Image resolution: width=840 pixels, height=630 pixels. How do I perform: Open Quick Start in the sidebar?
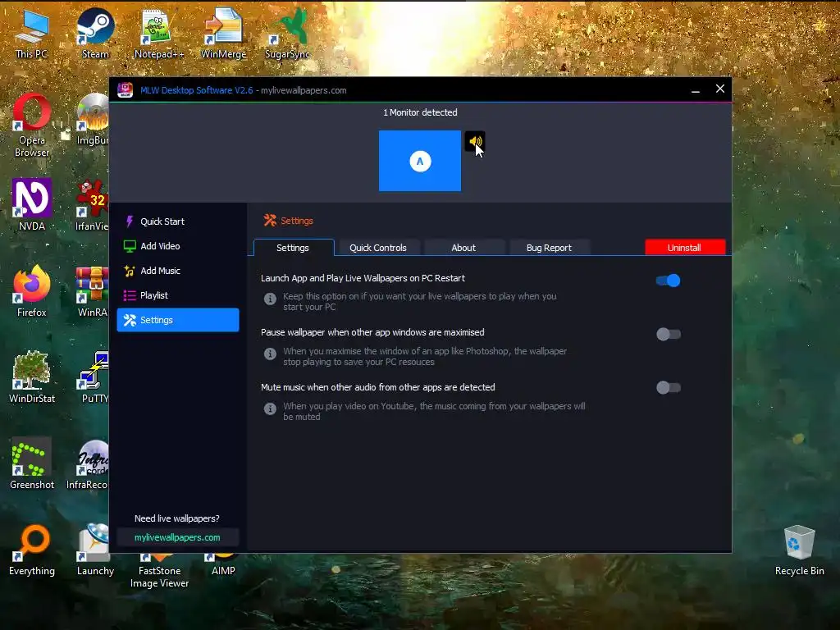click(x=178, y=221)
